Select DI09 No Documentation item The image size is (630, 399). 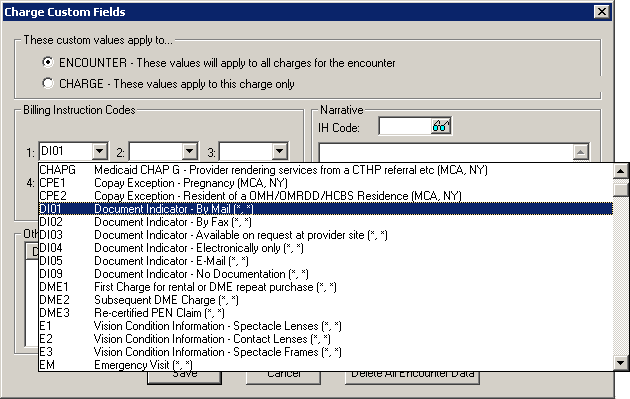point(326,274)
